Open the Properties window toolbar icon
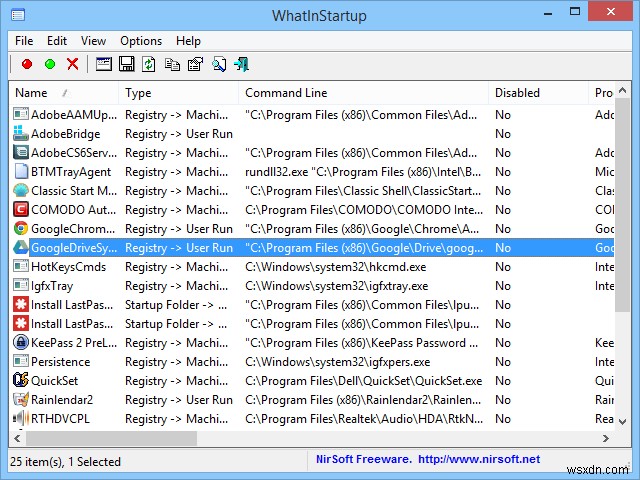640x480 pixels. pos(104,64)
